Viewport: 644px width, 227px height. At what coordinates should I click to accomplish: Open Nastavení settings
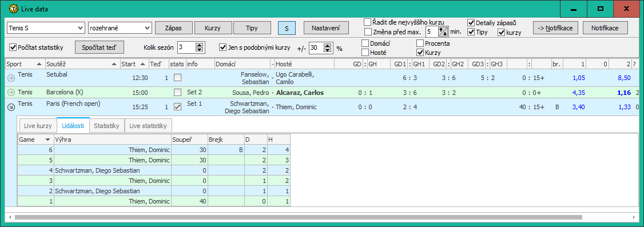(x=325, y=29)
